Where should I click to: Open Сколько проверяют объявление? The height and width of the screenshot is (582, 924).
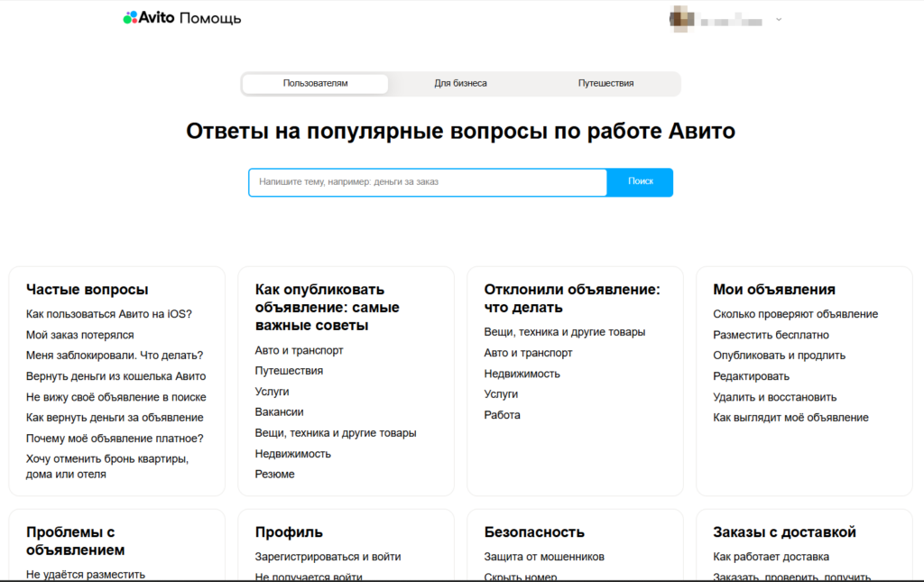[796, 314]
